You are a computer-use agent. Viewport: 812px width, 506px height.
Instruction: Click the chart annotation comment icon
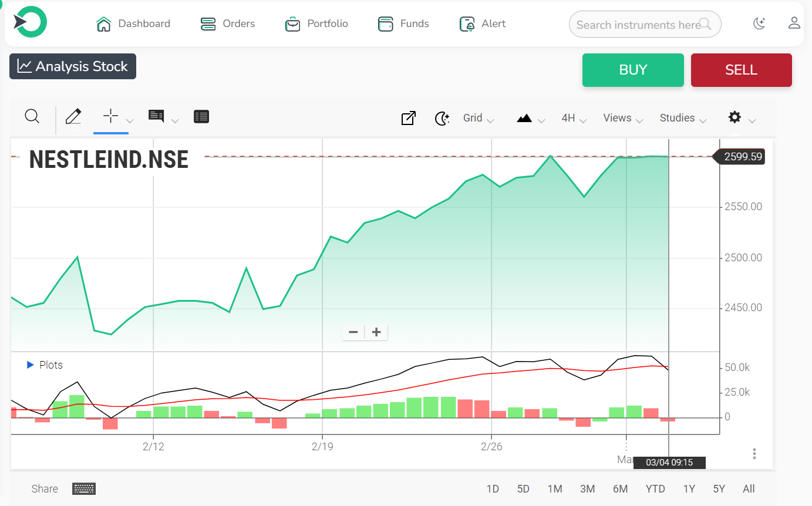156,116
